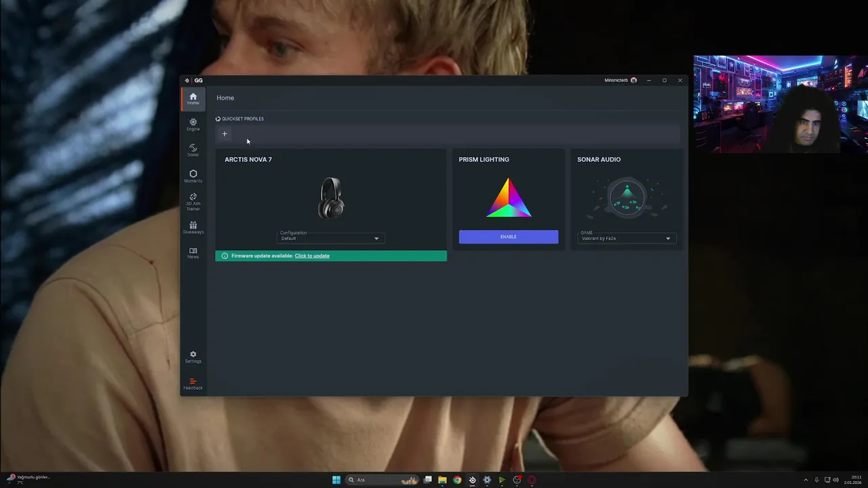Open Google Chrome from the taskbar
This screenshot has width=868, height=488.
click(x=457, y=480)
